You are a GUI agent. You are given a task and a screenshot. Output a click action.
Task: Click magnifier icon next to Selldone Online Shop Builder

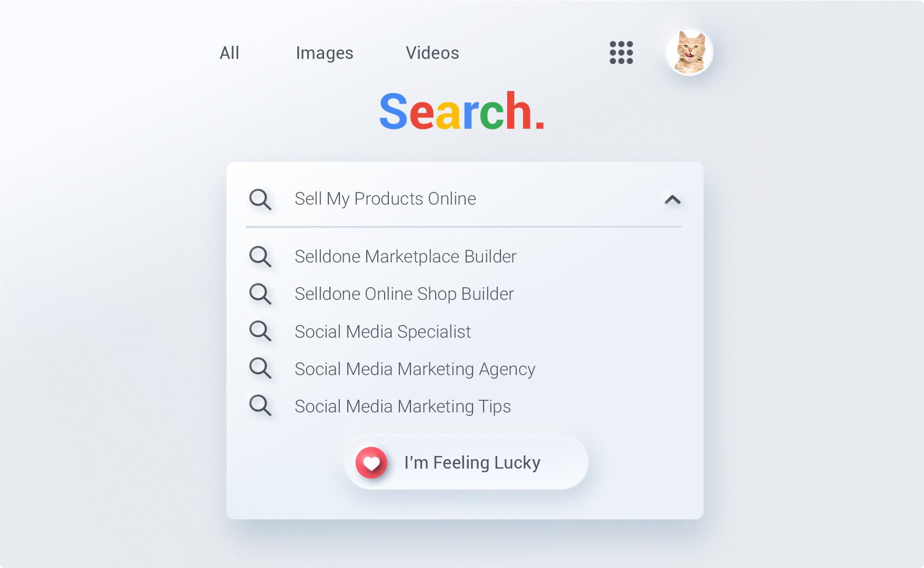(x=260, y=294)
